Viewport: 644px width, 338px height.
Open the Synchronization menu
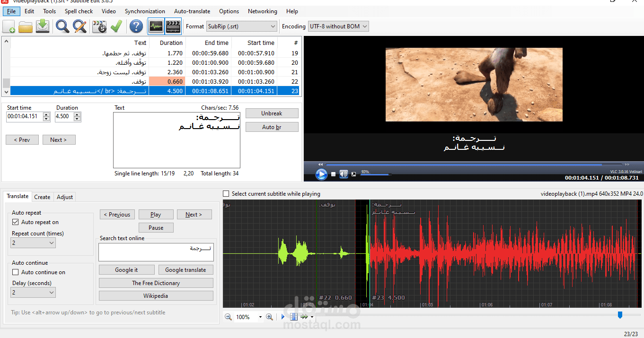point(145,11)
